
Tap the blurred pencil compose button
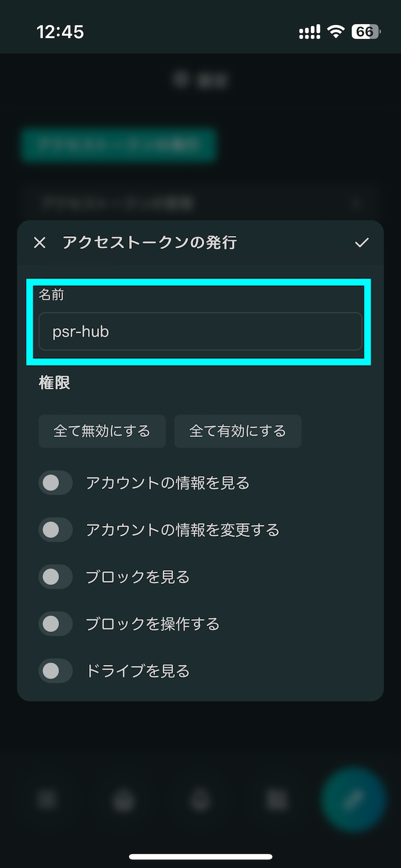(x=353, y=800)
